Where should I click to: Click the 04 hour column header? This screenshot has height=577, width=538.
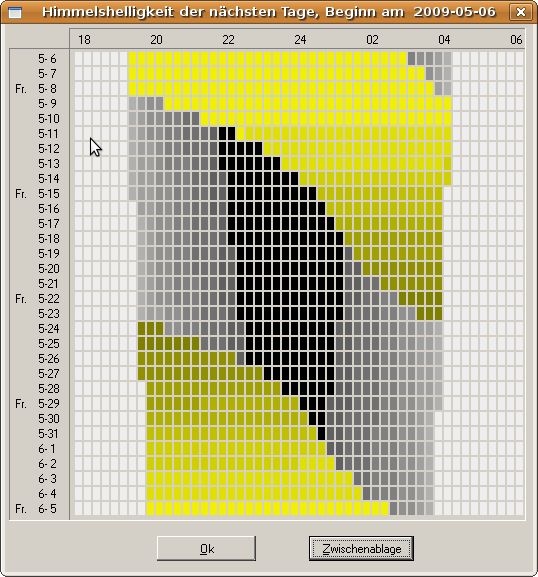point(444,39)
